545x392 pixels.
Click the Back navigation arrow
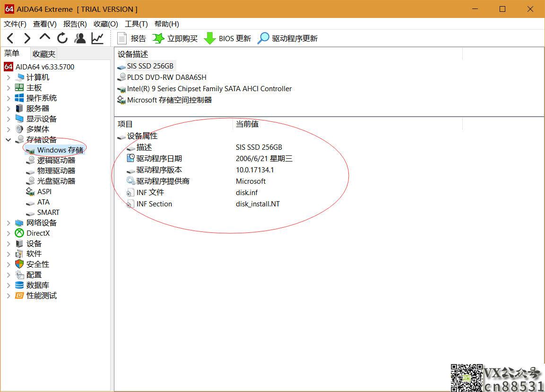click(x=10, y=38)
